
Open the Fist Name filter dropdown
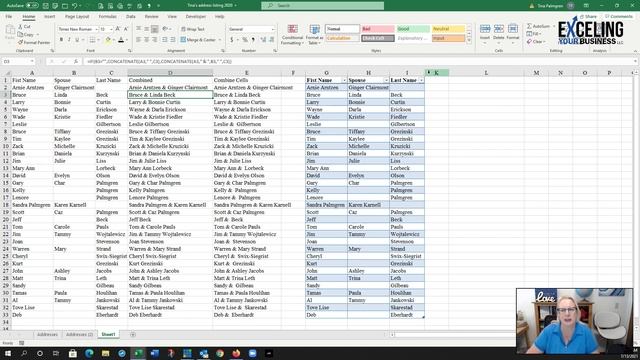pos(344,80)
